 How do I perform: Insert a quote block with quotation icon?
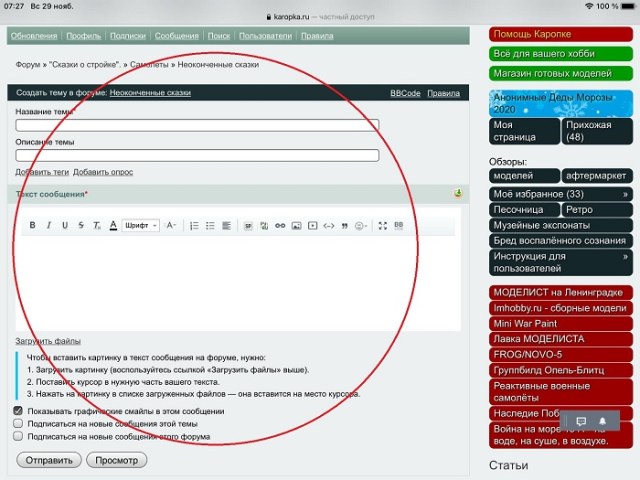click(345, 226)
